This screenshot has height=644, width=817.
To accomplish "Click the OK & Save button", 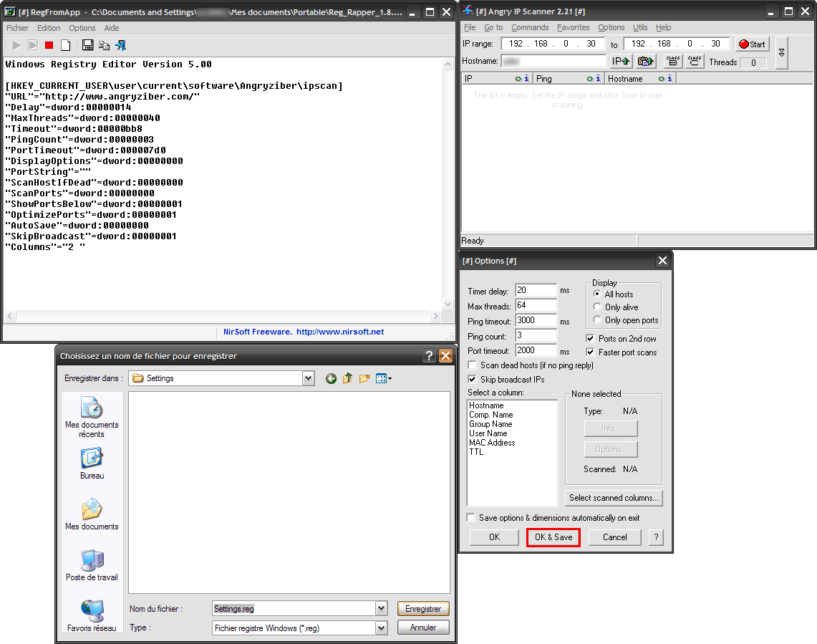I will (x=553, y=537).
